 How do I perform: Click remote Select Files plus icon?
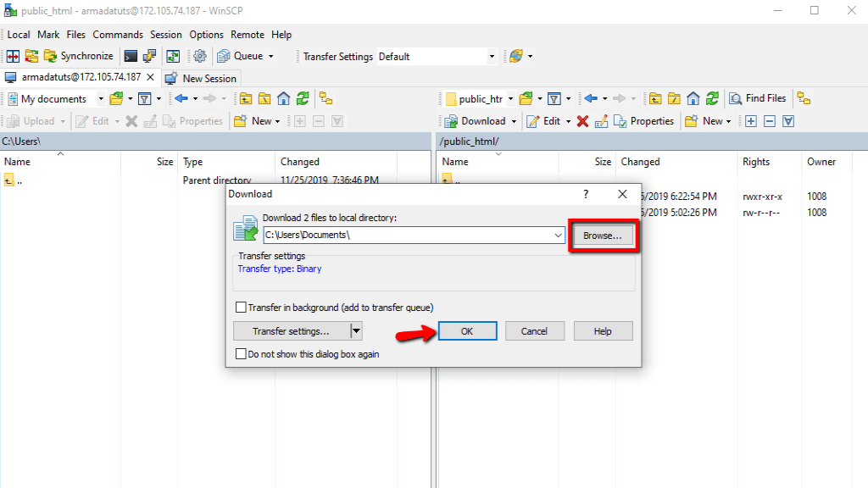(751, 121)
